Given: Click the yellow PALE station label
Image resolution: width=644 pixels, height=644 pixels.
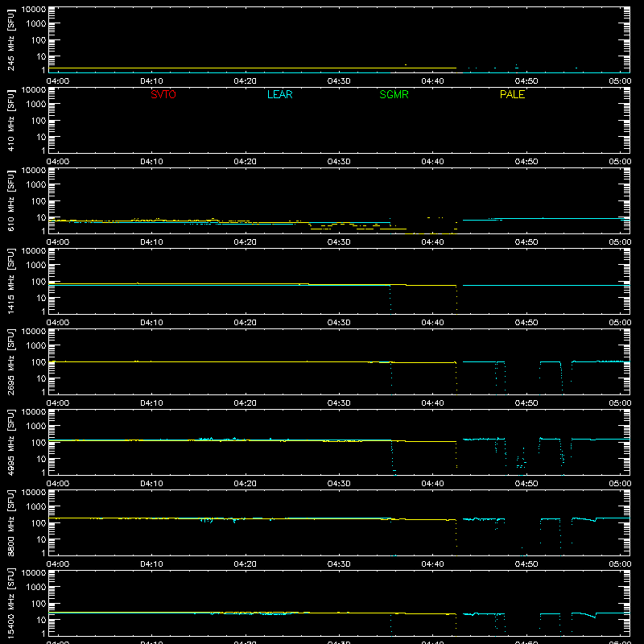Looking at the screenshot, I should [x=512, y=94].
